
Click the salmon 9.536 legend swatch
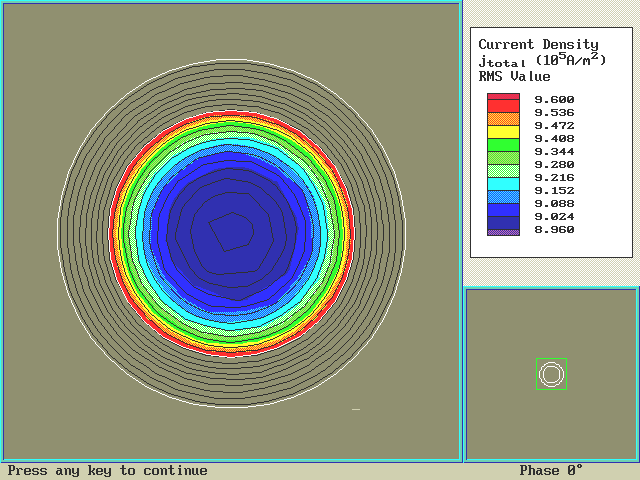point(503,118)
